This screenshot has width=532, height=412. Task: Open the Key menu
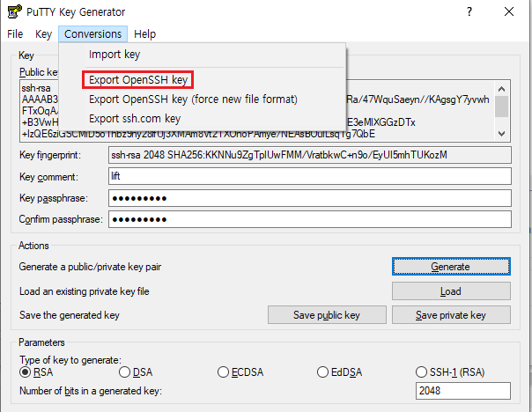(43, 34)
